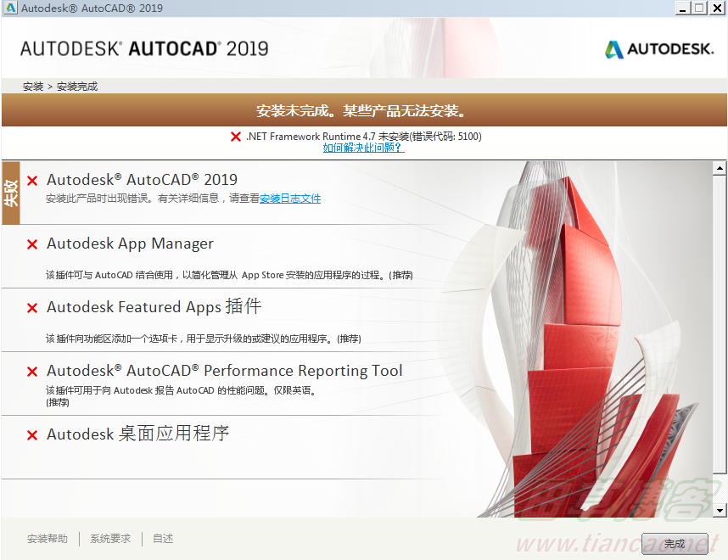Select the Performance Reporting Tool title
Screen dimensions: 728x560
[x=225, y=371]
